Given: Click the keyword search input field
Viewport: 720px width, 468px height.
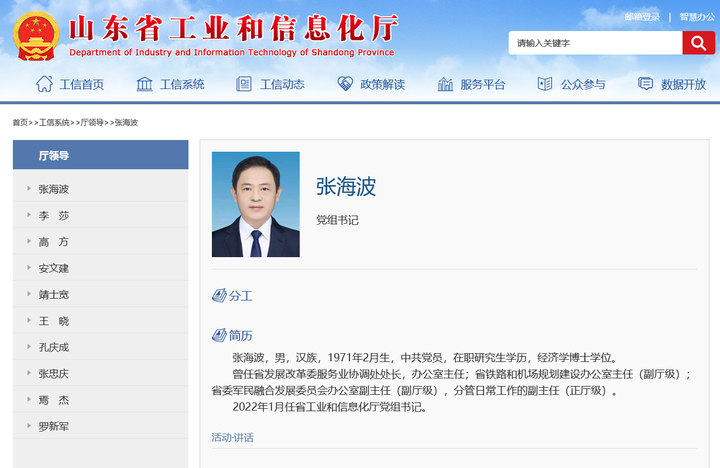Looking at the screenshot, I should [595, 43].
